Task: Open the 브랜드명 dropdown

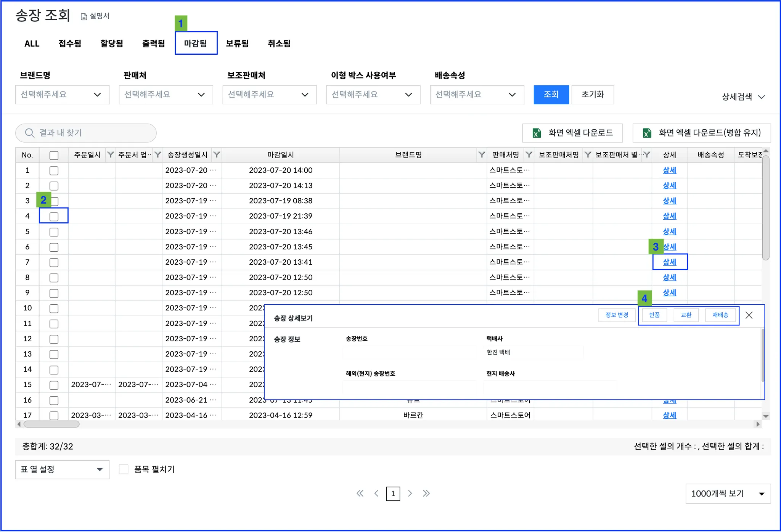Action: 62,95
